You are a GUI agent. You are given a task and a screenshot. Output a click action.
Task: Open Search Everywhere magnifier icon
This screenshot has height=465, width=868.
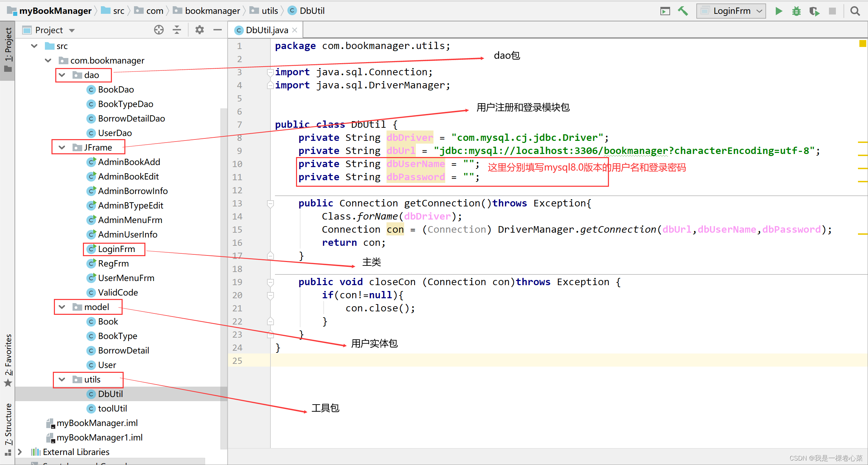pos(855,11)
